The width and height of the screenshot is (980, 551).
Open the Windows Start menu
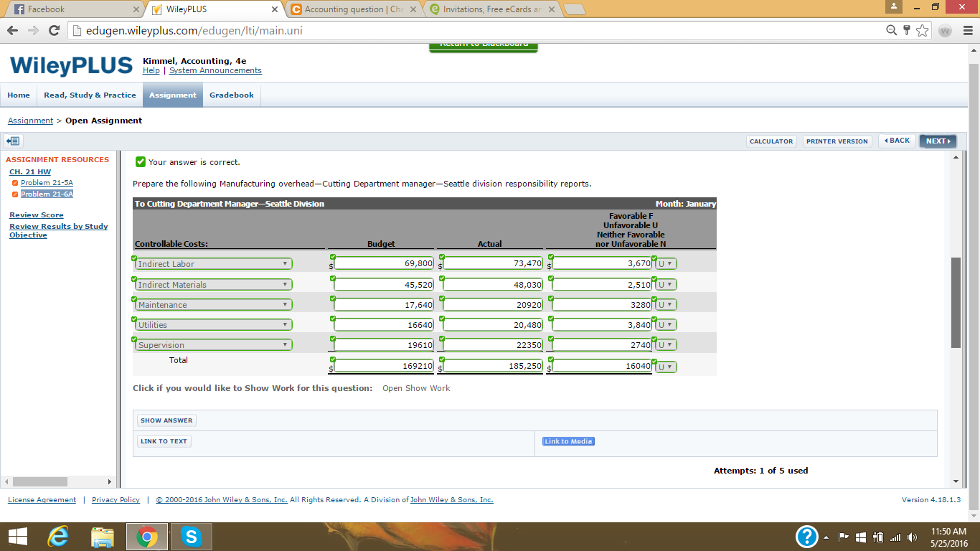(x=17, y=536)
